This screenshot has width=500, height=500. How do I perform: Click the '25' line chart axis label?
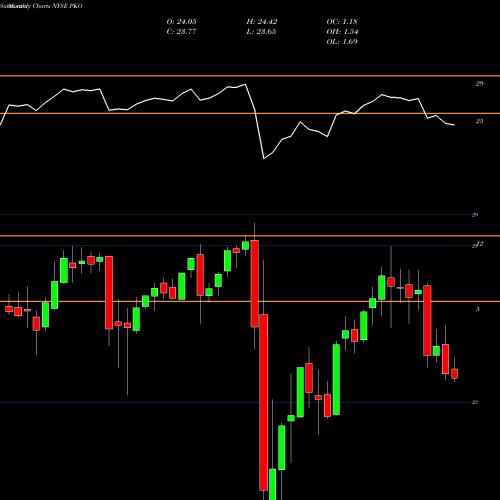point(479,121)
